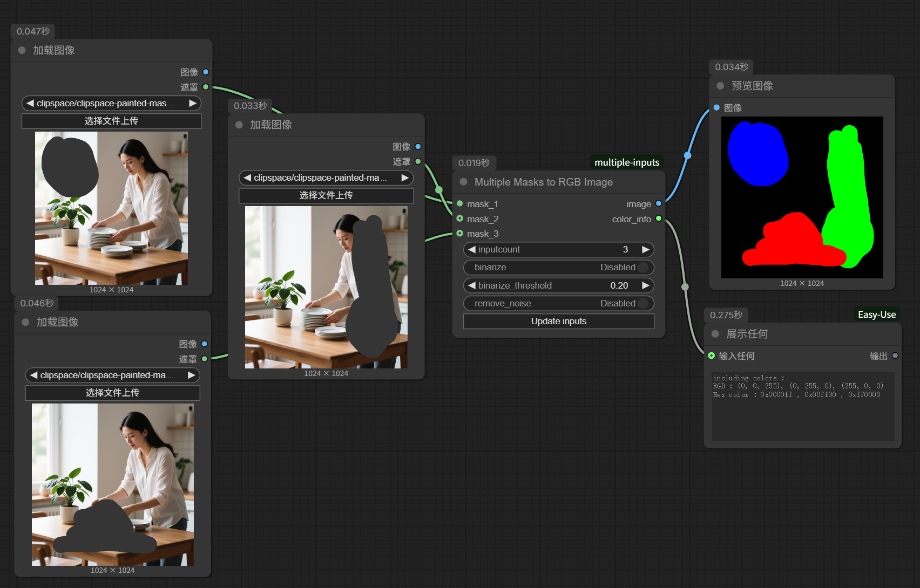Click the RGB mask preview image
This screenshot has width=920, height=588.
(x=802, y=197)
